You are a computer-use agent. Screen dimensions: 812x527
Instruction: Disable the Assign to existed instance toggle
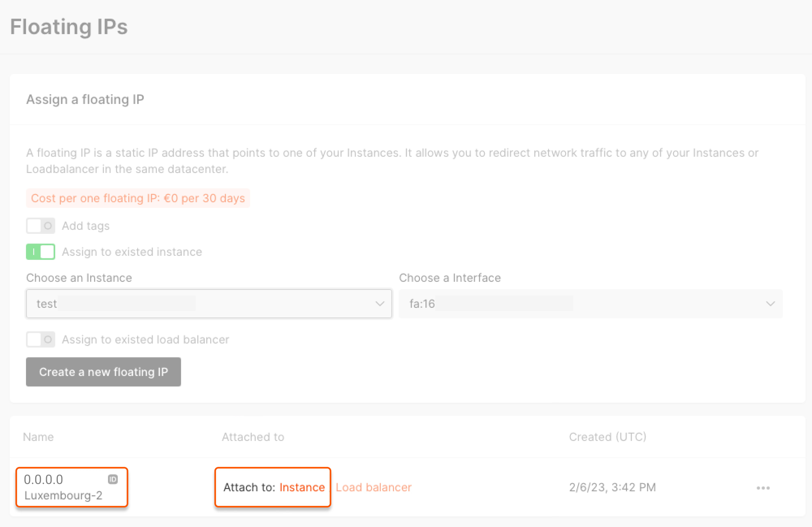41,252
